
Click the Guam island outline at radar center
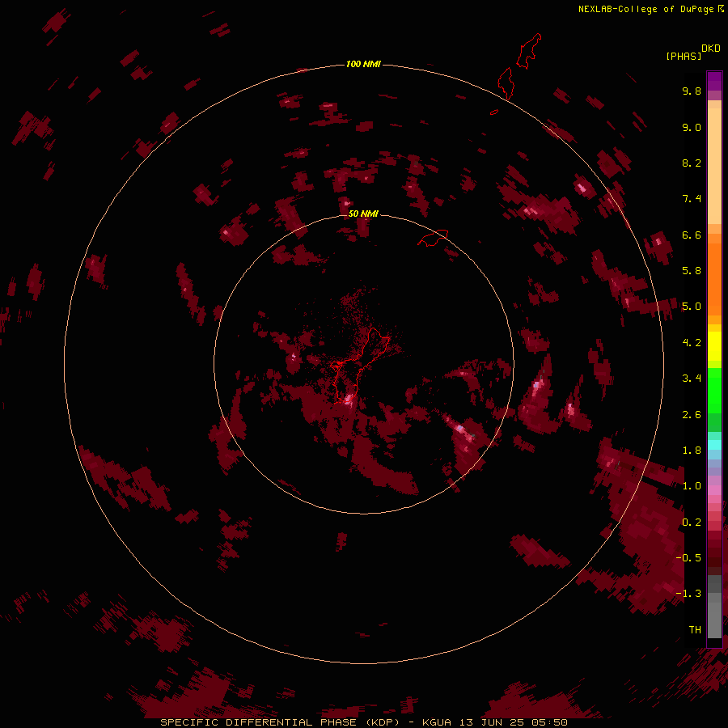tap(360, 365)
